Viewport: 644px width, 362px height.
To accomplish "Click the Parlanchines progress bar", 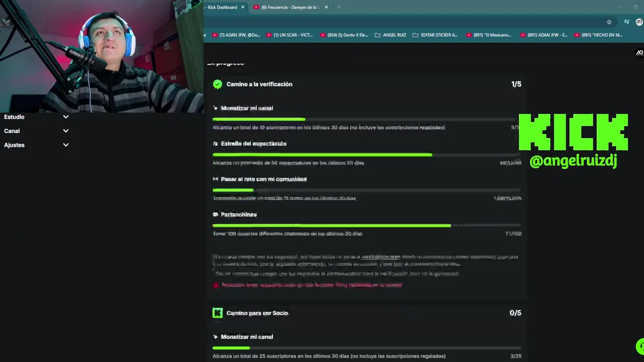I will click(367, 225).
